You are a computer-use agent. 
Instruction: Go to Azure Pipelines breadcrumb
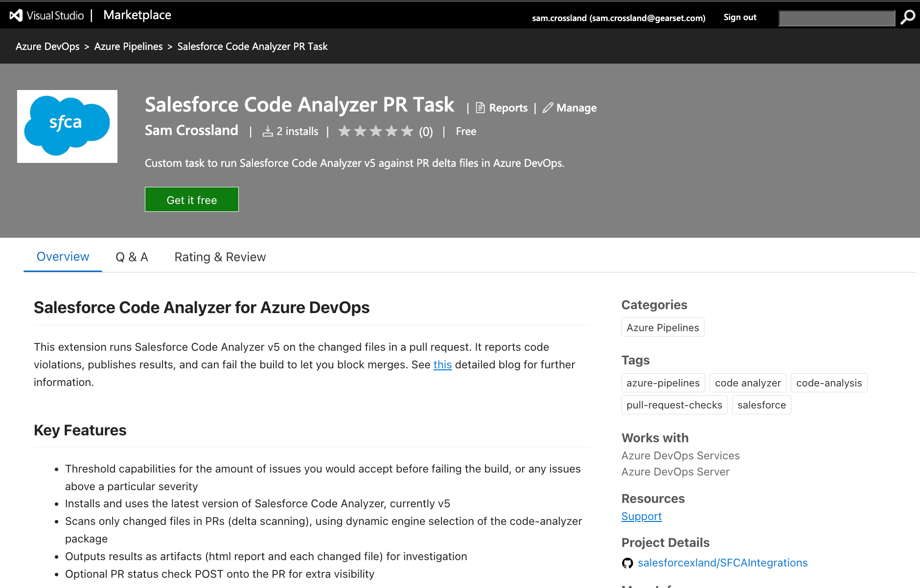(128, 46)
